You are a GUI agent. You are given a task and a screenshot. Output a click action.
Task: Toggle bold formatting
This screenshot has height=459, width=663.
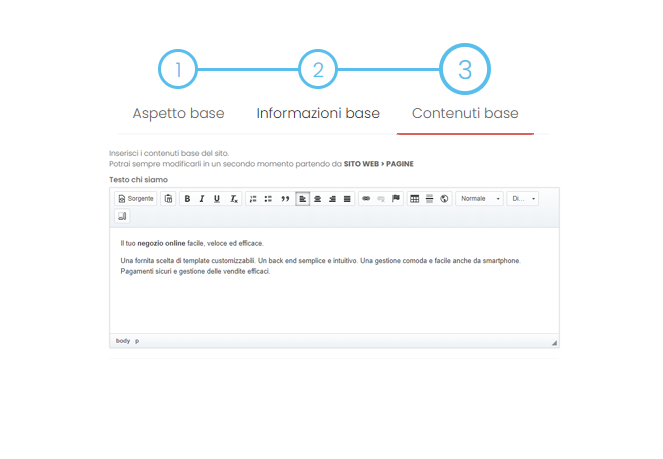(x=187, y=199)
